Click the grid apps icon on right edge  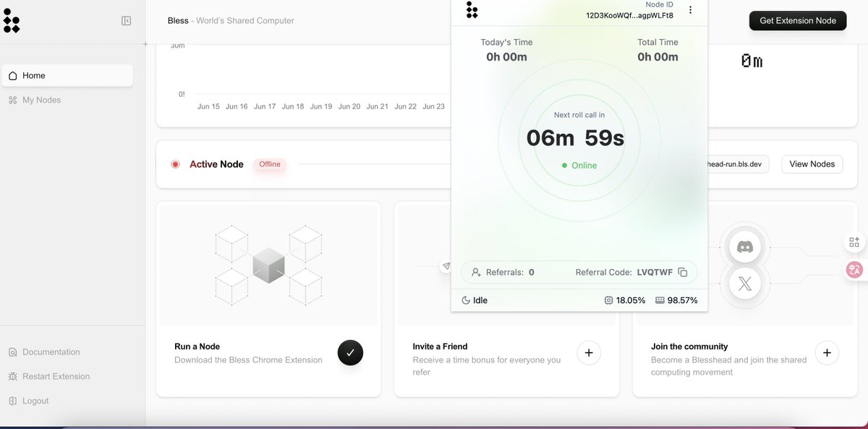854,242
